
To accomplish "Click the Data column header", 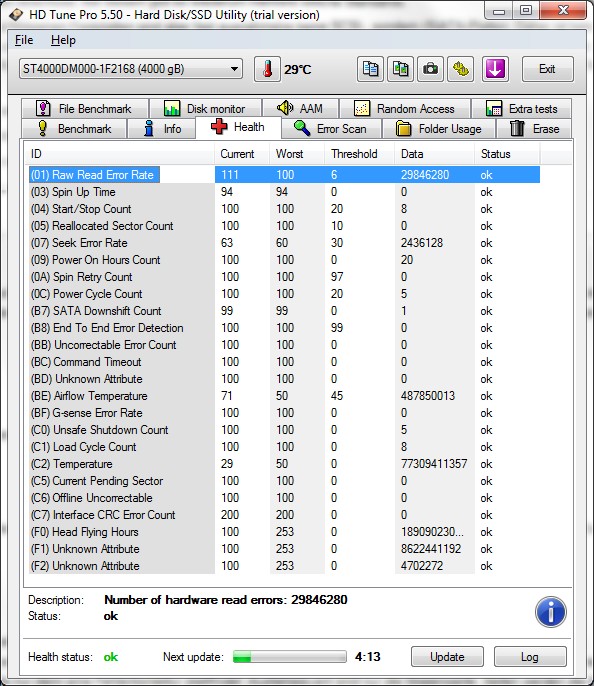I will tap(434, 154).
